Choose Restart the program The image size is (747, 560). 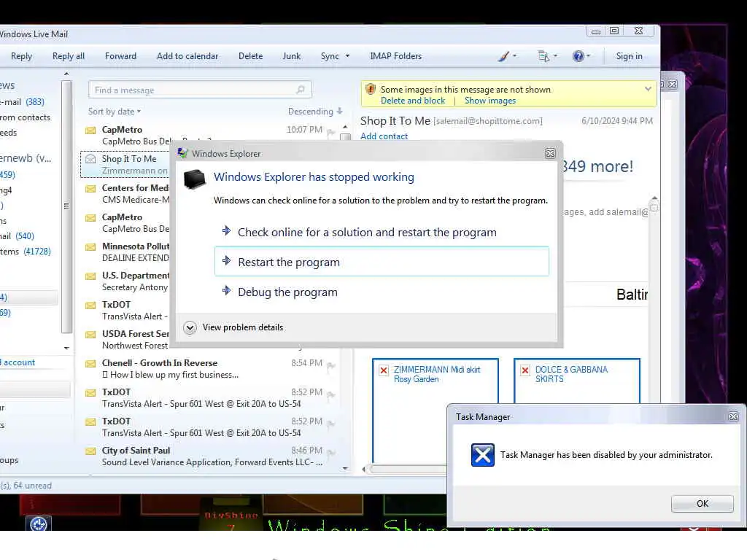pos(382,262)
